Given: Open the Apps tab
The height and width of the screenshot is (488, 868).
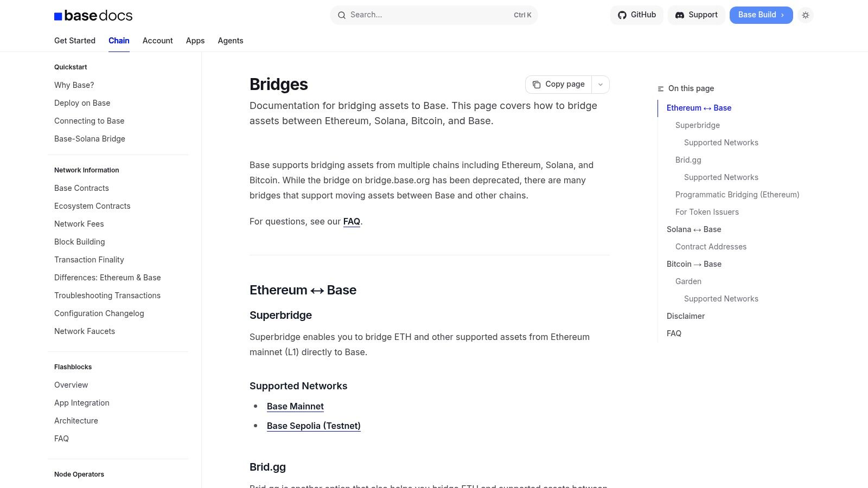Looking at the screenshot, I should pos(195,41).
